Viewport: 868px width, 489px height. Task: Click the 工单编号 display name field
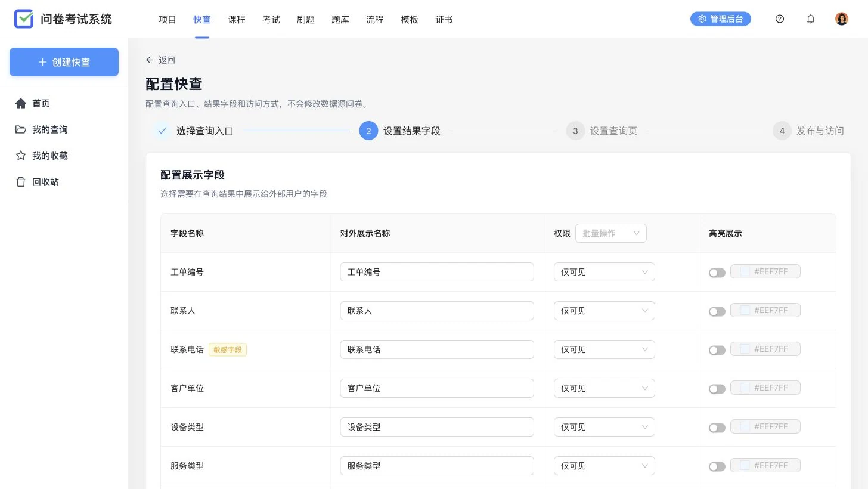[x=437, y=272]
